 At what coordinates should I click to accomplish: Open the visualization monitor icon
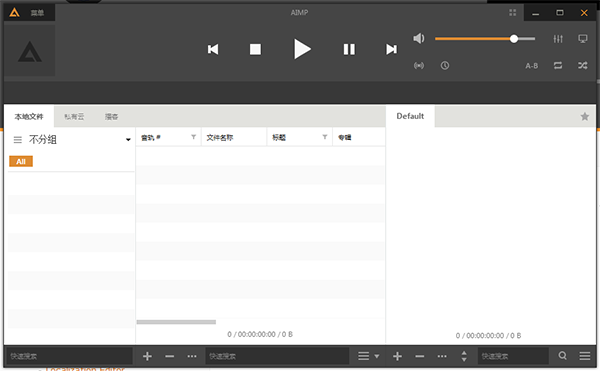[583, 39]
